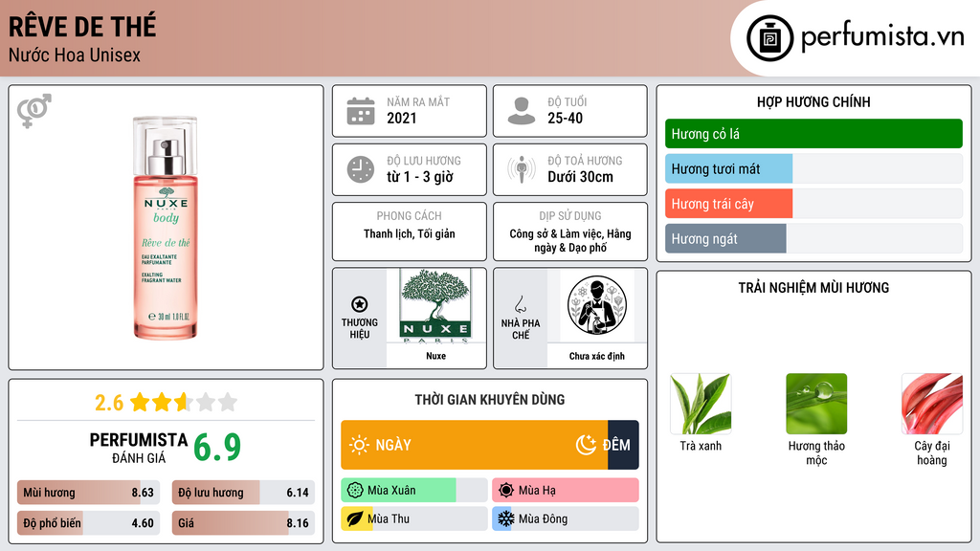
Task: Click the Độ lưu hương 6.14 score bar
Action: point(243,493)
